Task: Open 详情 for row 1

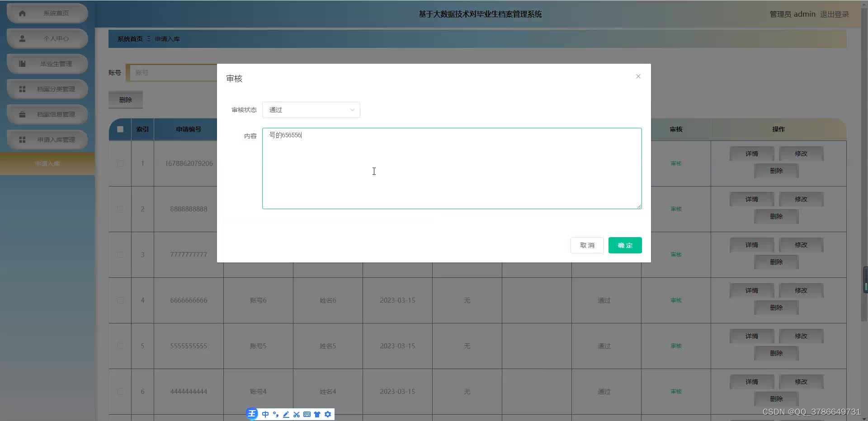Action: click(752, 154)
